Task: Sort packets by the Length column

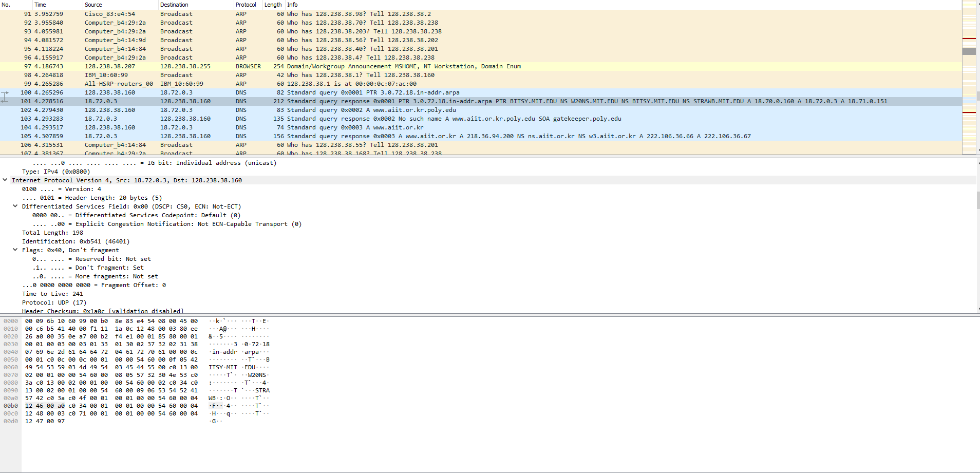Action: click(x=272, y=5)
